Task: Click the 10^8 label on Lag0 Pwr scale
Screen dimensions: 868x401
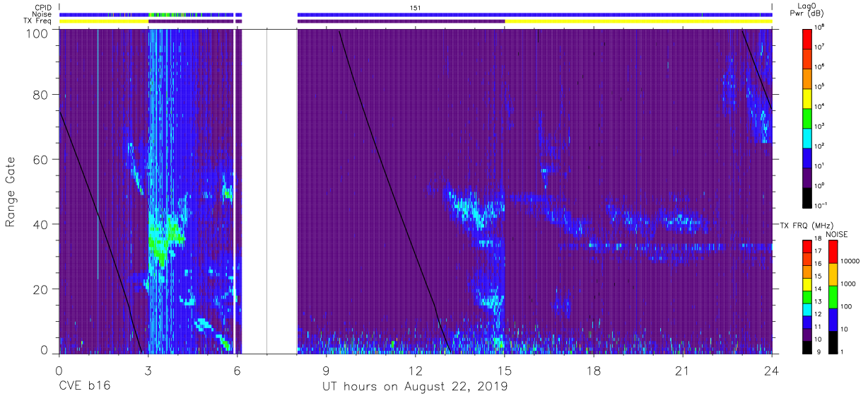Action: pos(821,27)
